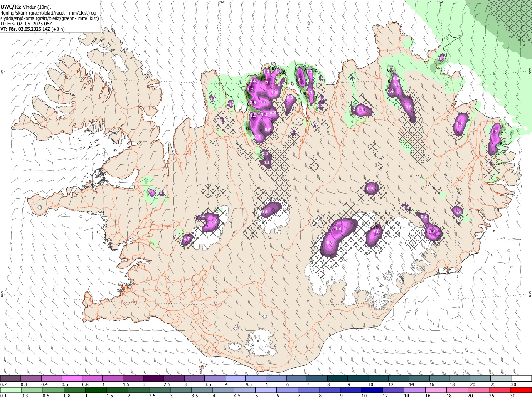Select the 'IT: Fös. 02. 05. 2025 06Z' line
This screenshot has height=399, width=532.
point(26,24)
